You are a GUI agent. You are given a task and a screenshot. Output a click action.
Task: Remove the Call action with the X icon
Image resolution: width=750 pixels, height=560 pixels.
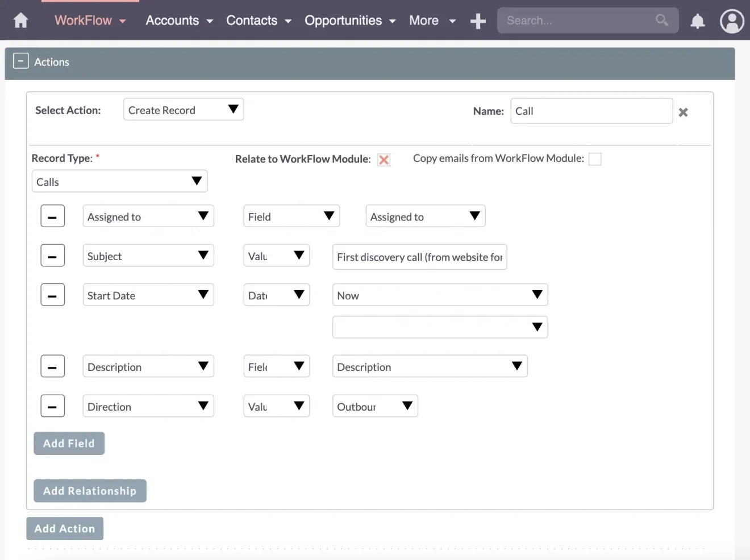click(683, 112)
